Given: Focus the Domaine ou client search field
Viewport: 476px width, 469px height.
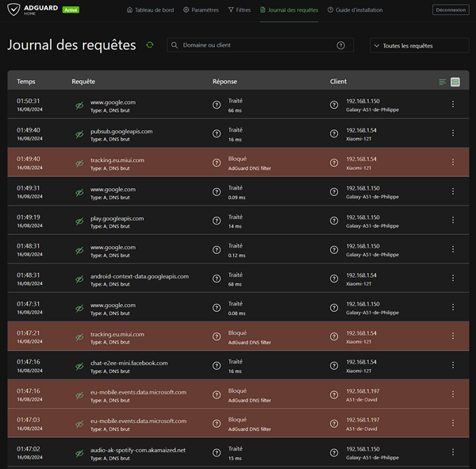Looking at the screenshot, I should pyautogui.click(x=260, y=45).
